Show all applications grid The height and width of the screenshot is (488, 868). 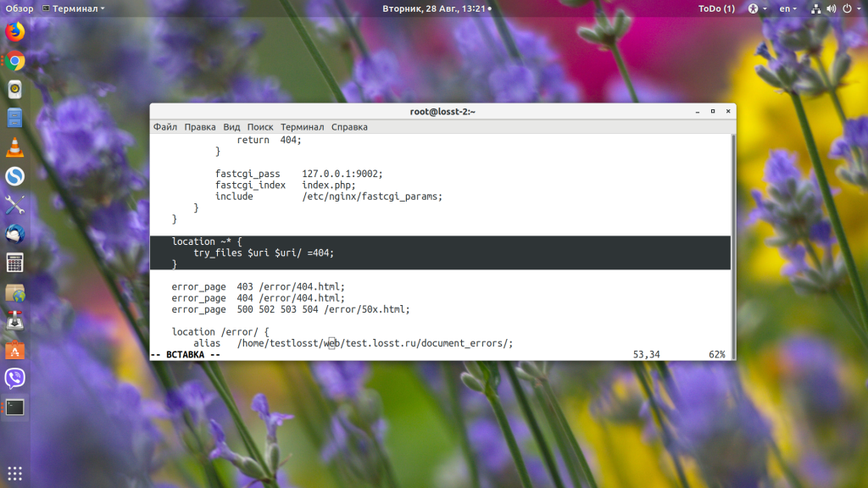[x=14, y=473]
